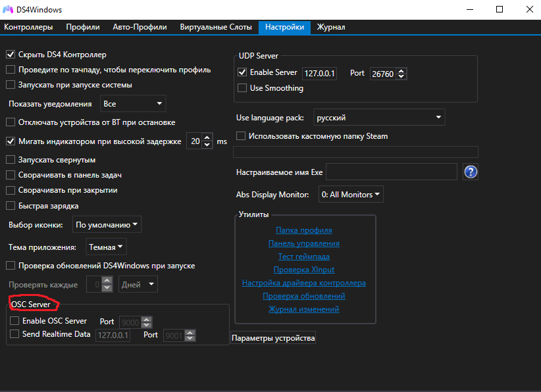Tick the Enable OSC Server checkbox

point(14,321)
